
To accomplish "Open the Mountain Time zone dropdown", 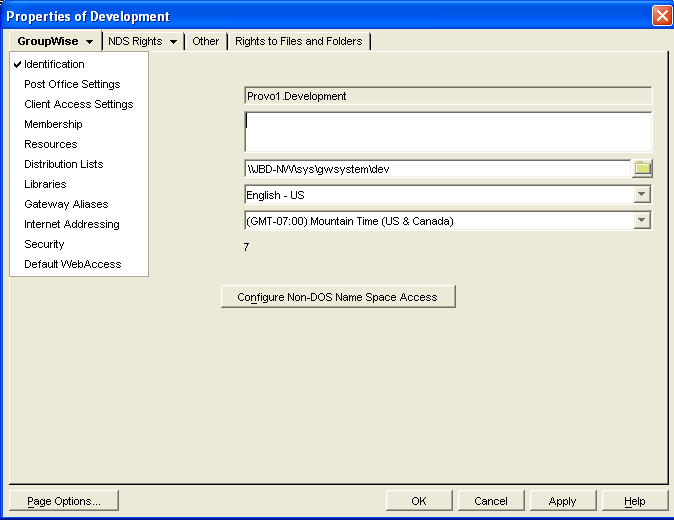I will coord(642,220).
